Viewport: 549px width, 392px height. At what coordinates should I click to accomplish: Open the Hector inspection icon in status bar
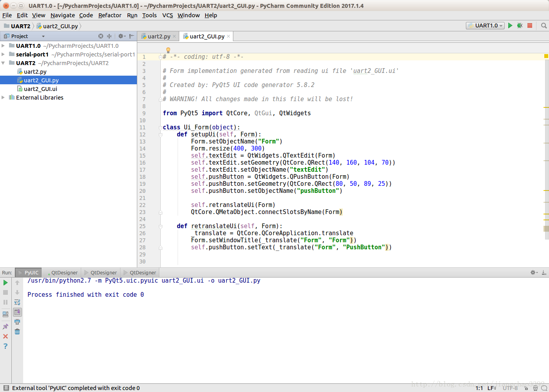(535, 388)
